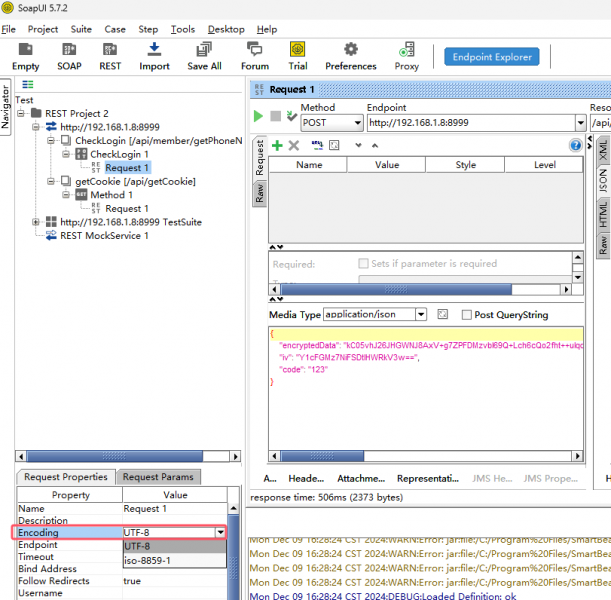Open the Endpoint dropdown arrow

pos(580,123)
